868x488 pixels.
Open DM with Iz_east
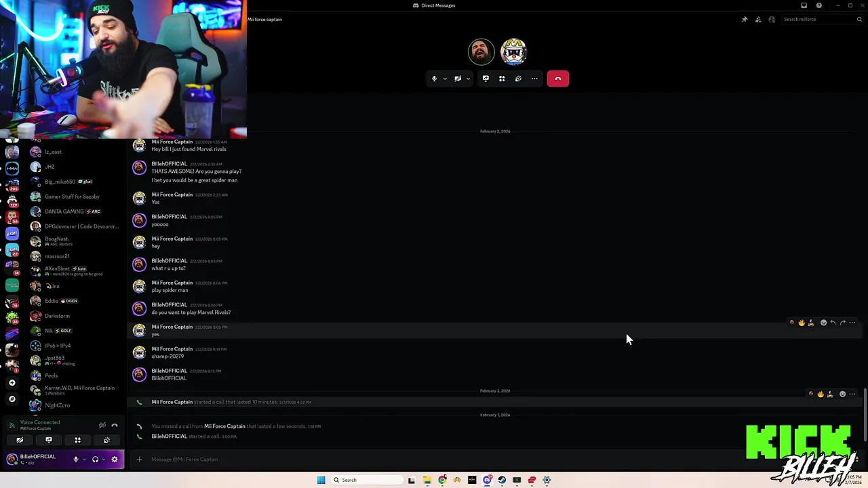[x=75, y=152]
